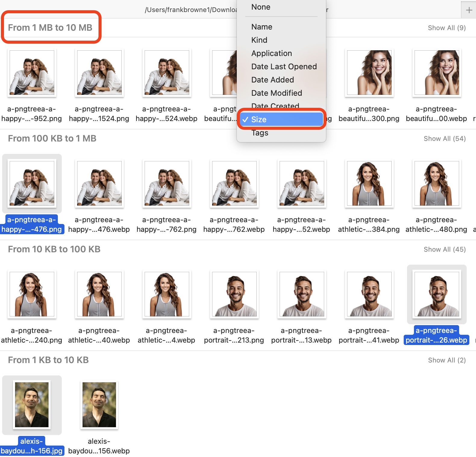Screen dimensions: 476x457
Task: Click the alexis-baydou...h-156.jpg image icon
Action: [32, 405]
